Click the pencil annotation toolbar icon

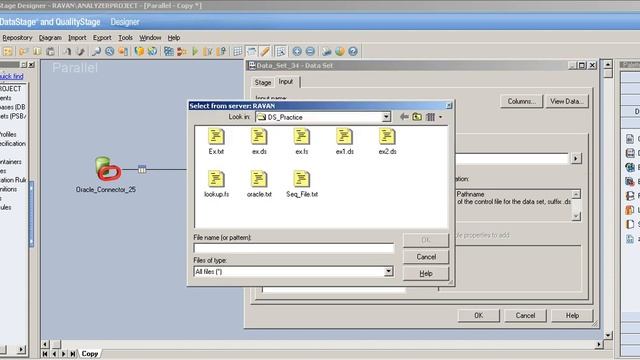(x=265, y=51)
